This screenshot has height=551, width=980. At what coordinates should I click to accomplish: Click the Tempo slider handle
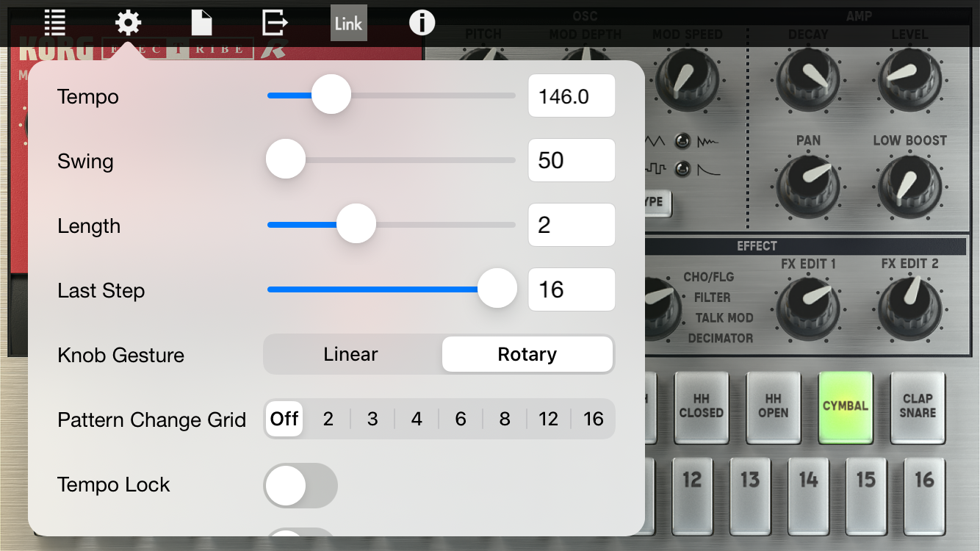tap(331, 95)
